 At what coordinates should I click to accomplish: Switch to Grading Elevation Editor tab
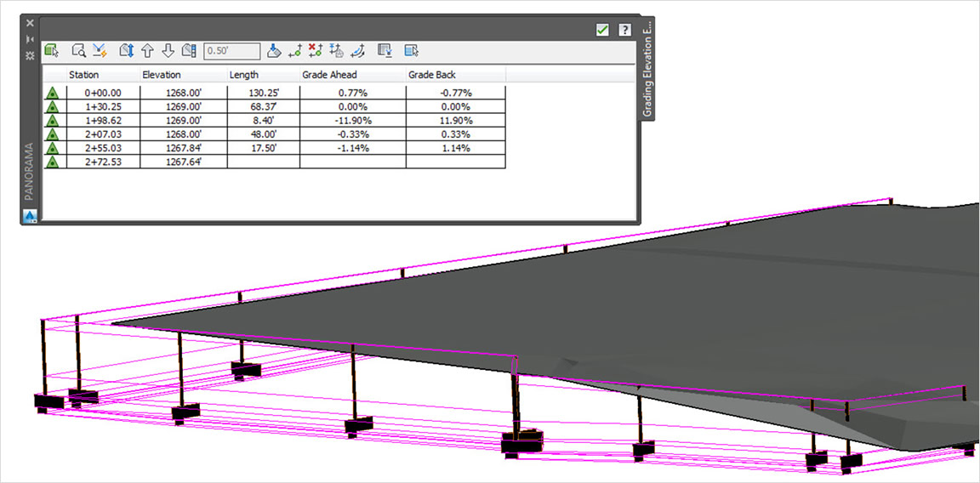648,70
